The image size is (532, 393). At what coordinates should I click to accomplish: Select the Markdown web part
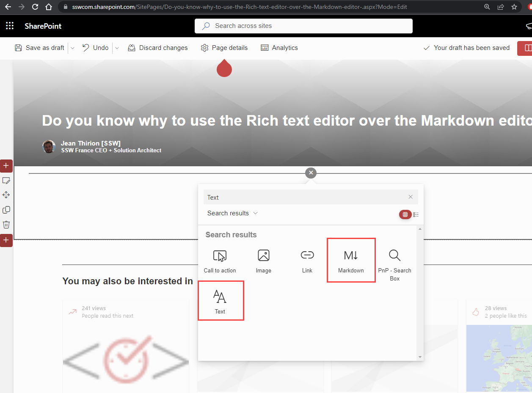coord(351,261)
